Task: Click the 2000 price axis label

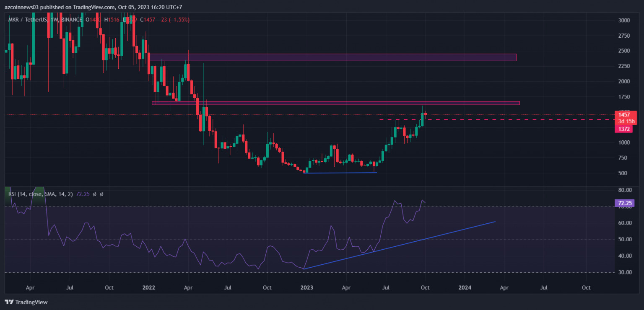Action: coord(624,81)
